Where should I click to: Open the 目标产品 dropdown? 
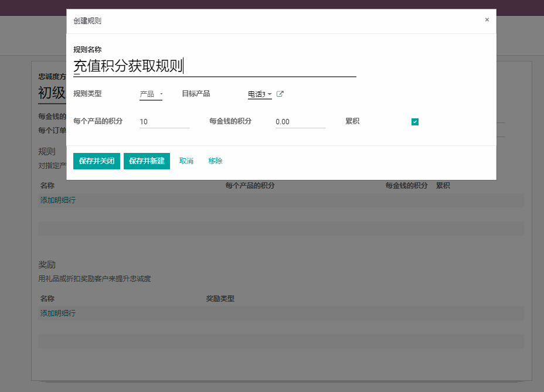(259, 94)
